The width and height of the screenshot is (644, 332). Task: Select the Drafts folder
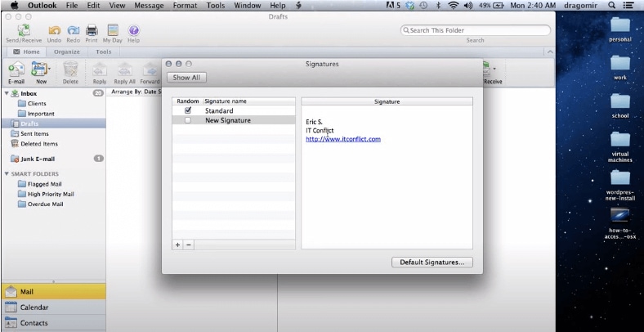click(54, 123)
